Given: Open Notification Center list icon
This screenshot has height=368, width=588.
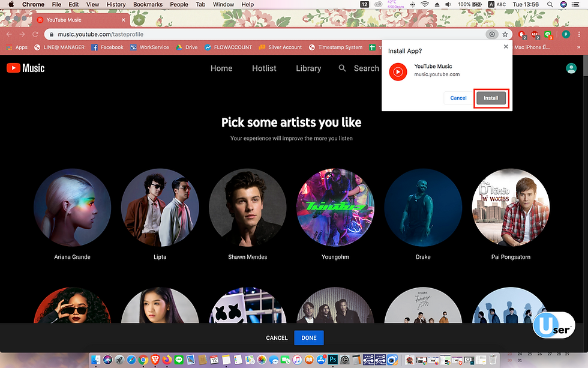Looking at the screenshot, I should click(x=575, y=4).
